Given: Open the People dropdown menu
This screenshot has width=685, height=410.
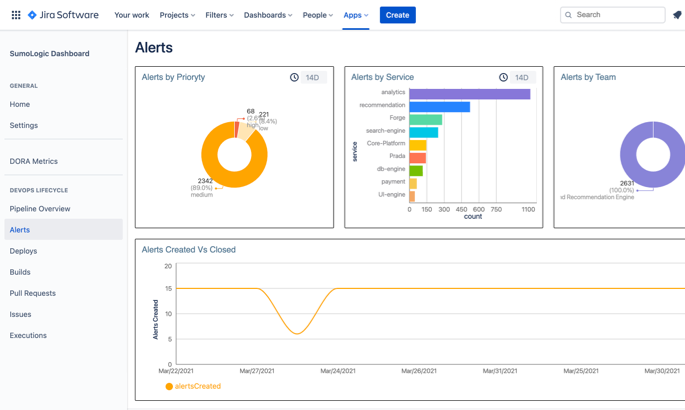Looking at the screenshot, I should [318, 15].
